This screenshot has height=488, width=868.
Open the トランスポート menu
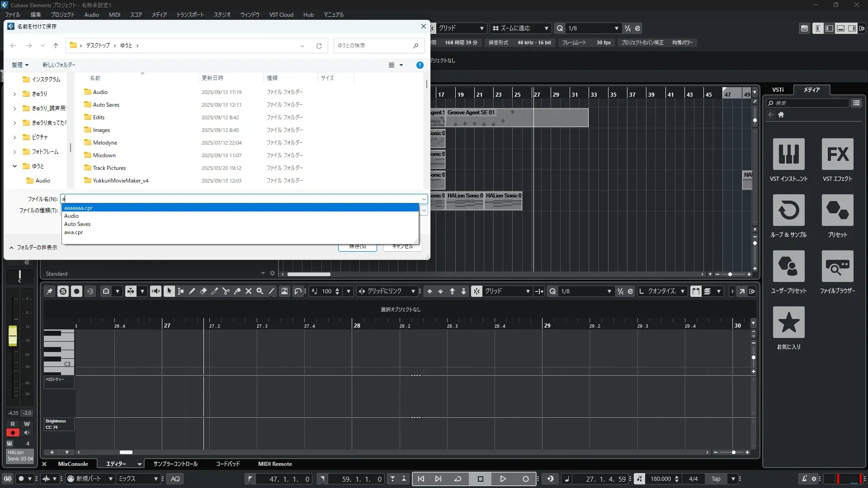190,15
